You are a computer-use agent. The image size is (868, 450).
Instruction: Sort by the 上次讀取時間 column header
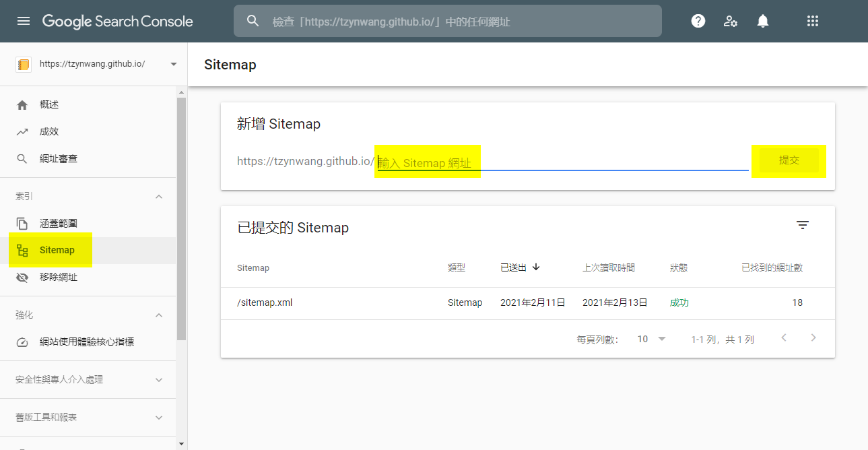(x=609, y=267)
